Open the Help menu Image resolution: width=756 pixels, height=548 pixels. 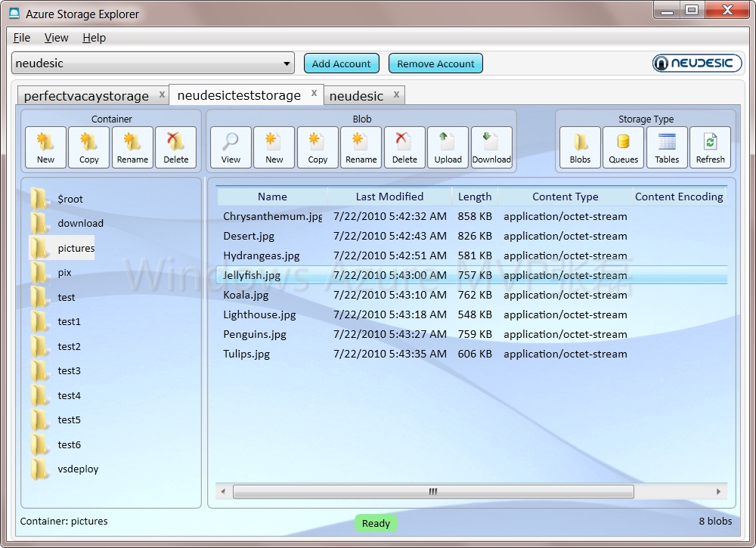[94, 38]
